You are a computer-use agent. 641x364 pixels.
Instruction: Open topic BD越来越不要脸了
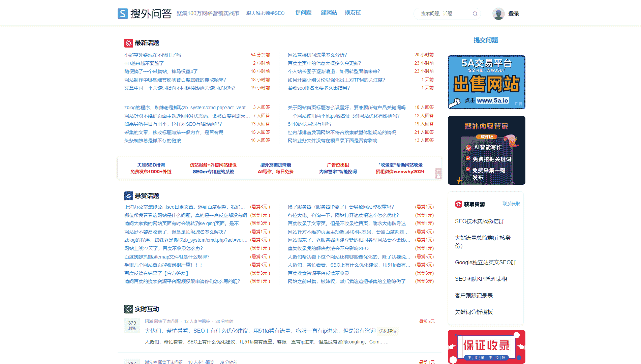(x=144, y=63)
